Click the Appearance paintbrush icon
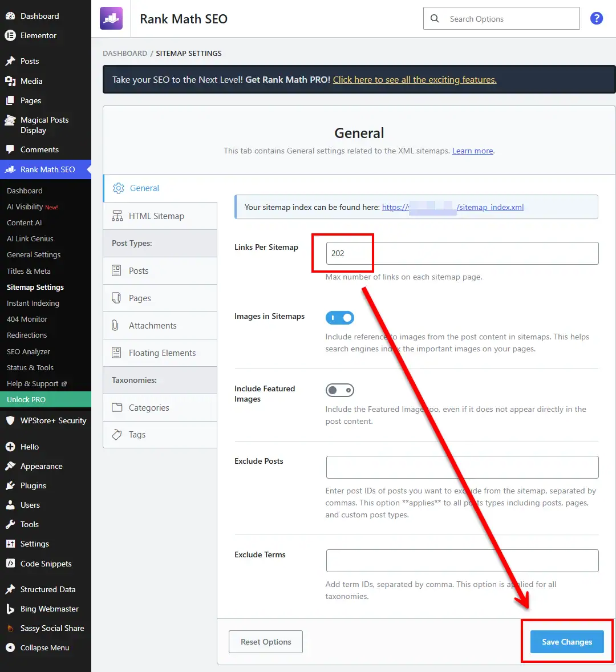Image resolution: width=616 pixels, height=672 pixels. tap(10, 466)
